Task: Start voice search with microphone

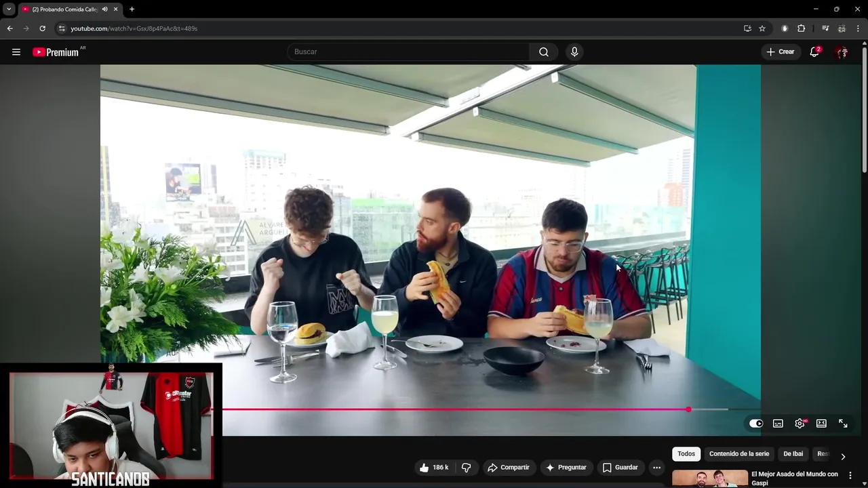Action: coord(574,52)
